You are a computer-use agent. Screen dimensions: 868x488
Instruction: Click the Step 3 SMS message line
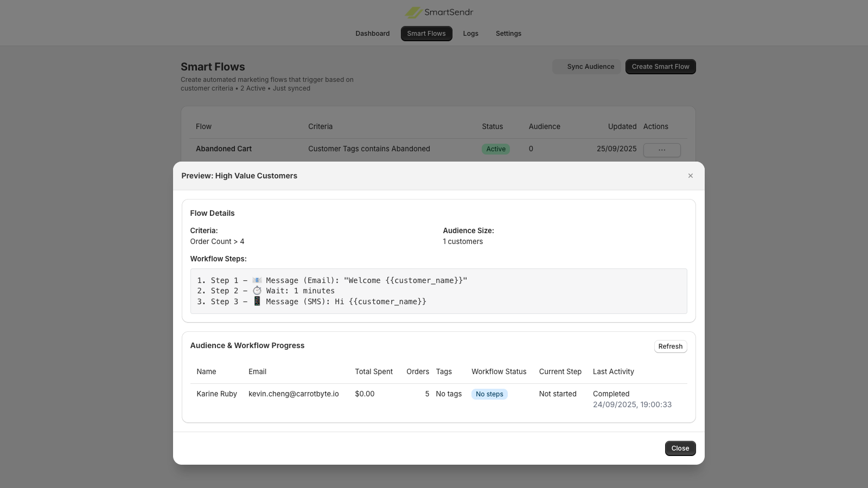point(312,301)
